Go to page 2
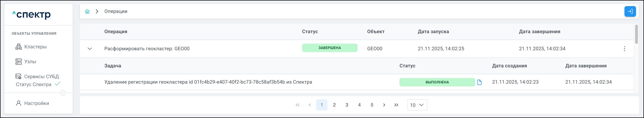This screenshot has height=118, width=644. pos(334,105)
